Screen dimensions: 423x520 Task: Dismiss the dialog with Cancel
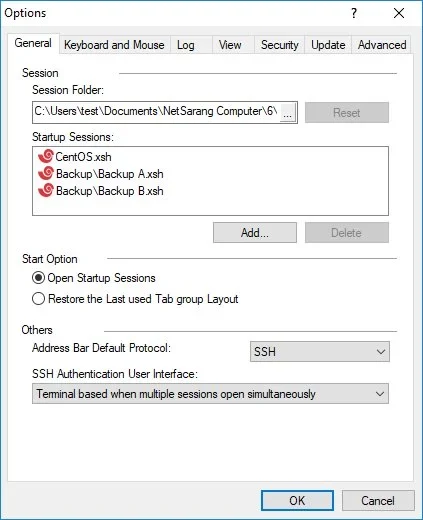[x=378, y=500]
